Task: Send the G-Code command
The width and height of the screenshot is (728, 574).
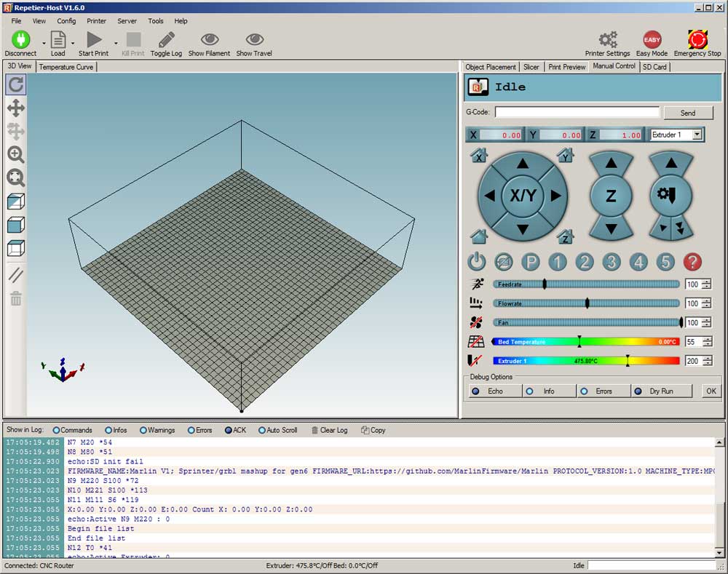Action: pos(688,113)
